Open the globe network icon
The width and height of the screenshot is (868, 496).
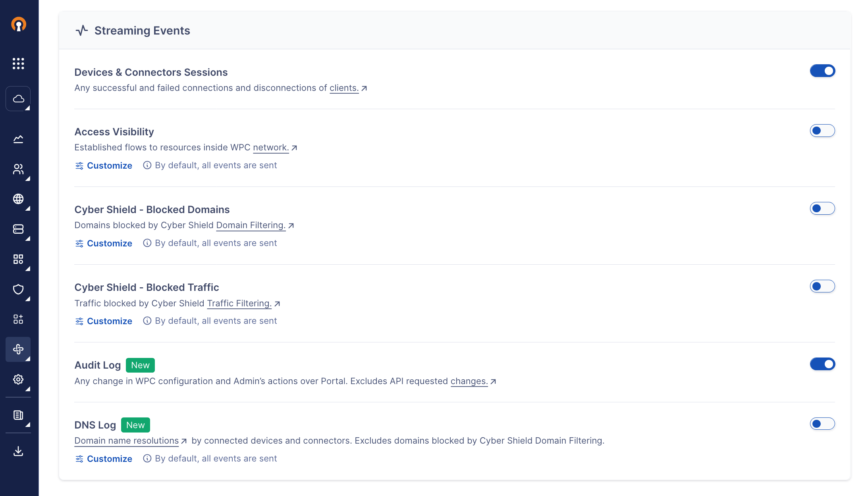(18, 200)
